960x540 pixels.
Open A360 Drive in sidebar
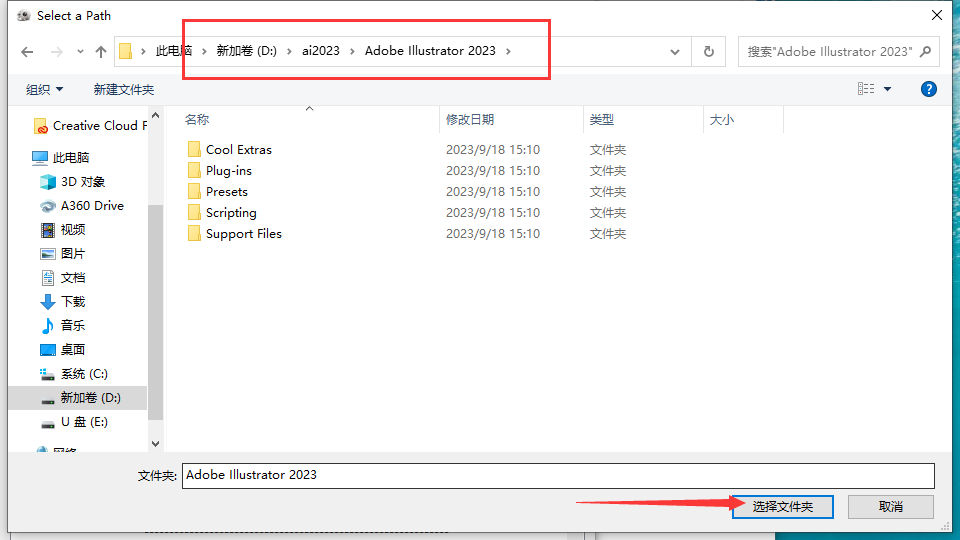[x=81, y=206]
